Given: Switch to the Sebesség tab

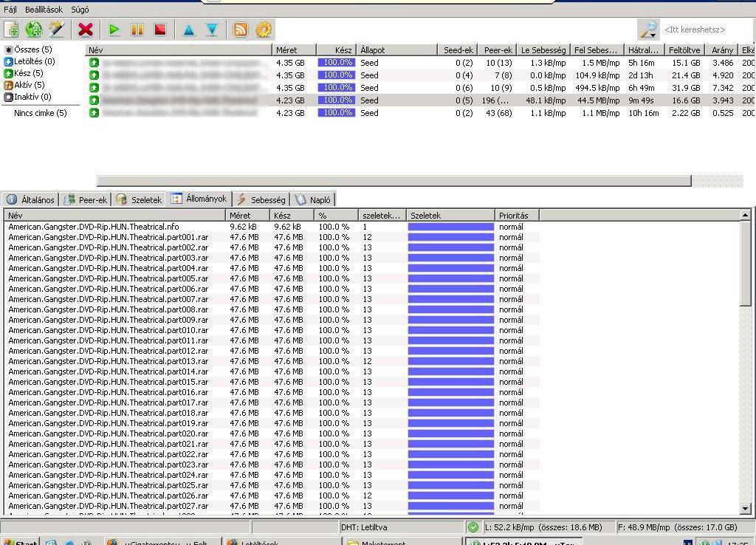Looking at the screenshot, I should pos(261,200).
